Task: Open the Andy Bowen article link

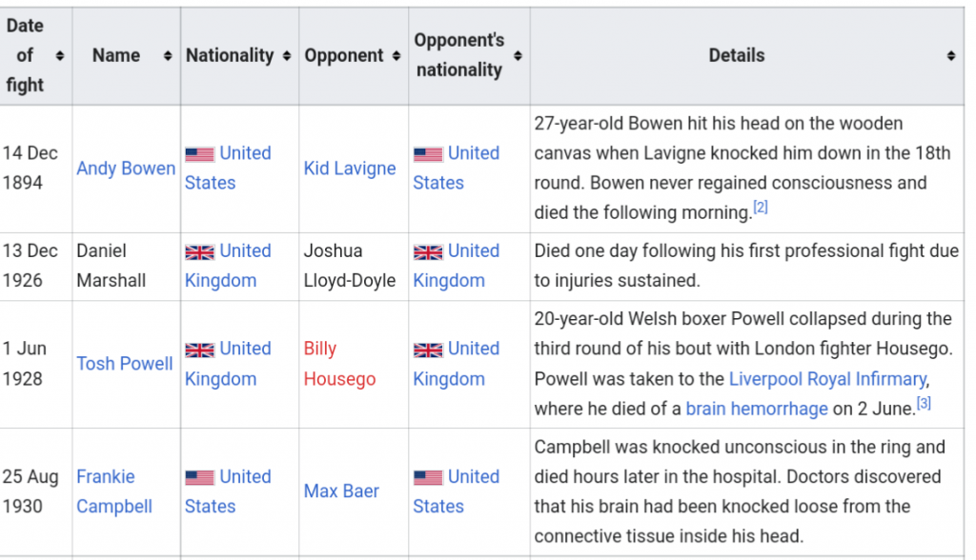Action: point(126,168)
